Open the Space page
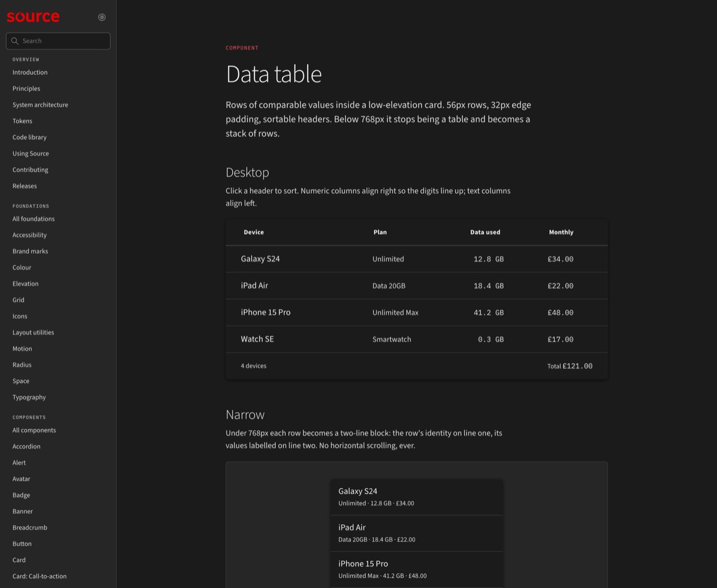Screen dimensions: 717x588 (21, 381)
